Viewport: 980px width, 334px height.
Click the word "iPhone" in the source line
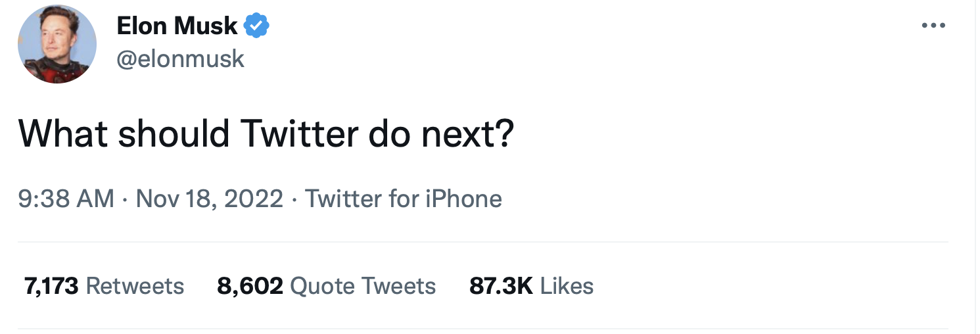(463, 199)
